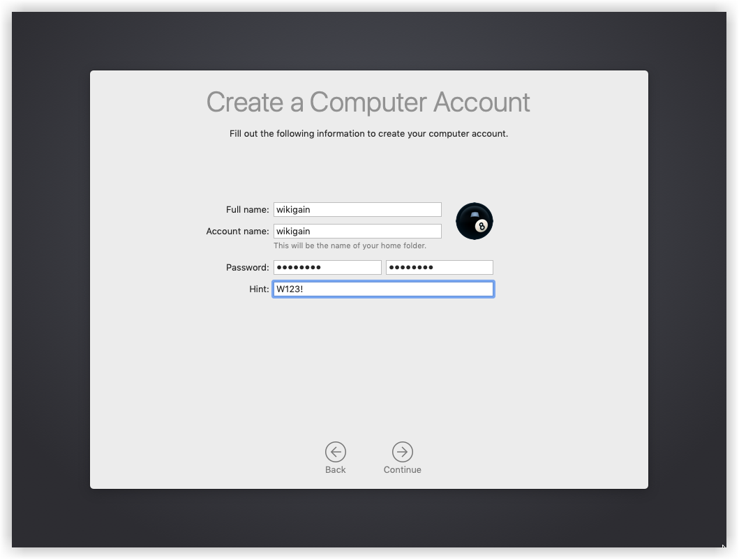Click the Hint field containing W123!
This screenshot has width=739, height=560.
click(383, 289)
